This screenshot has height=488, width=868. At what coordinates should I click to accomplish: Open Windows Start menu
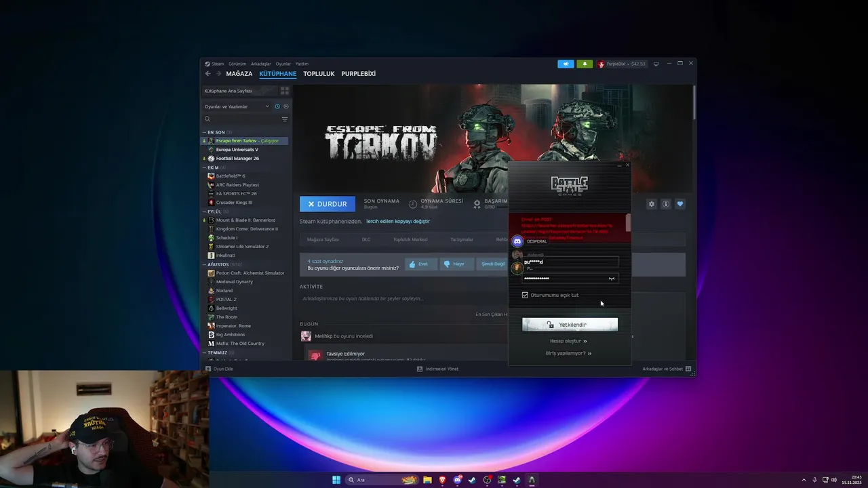coord(336,480)
